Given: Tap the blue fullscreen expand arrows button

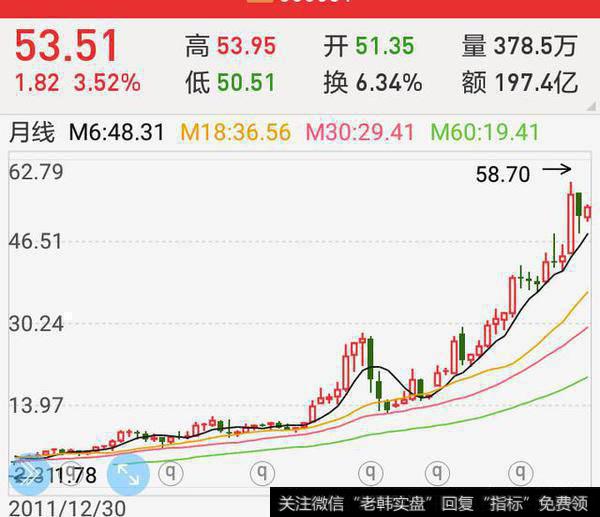Looking at the screenshot, I should (x=128, y=475).
